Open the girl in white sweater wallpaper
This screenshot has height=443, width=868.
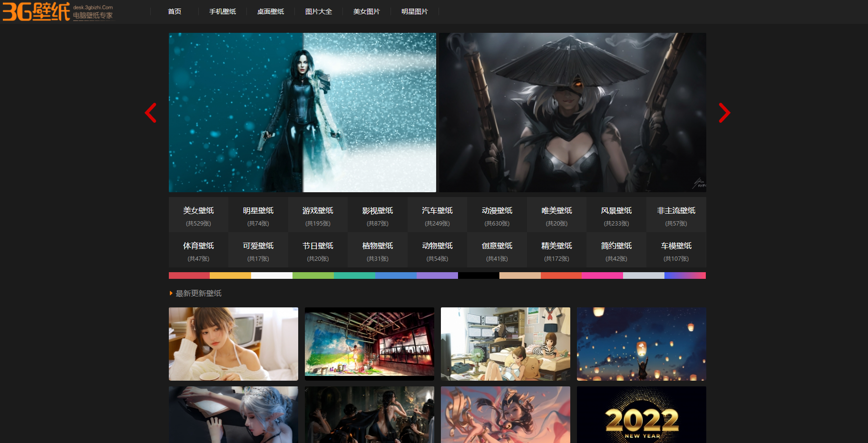pos(234,344)
